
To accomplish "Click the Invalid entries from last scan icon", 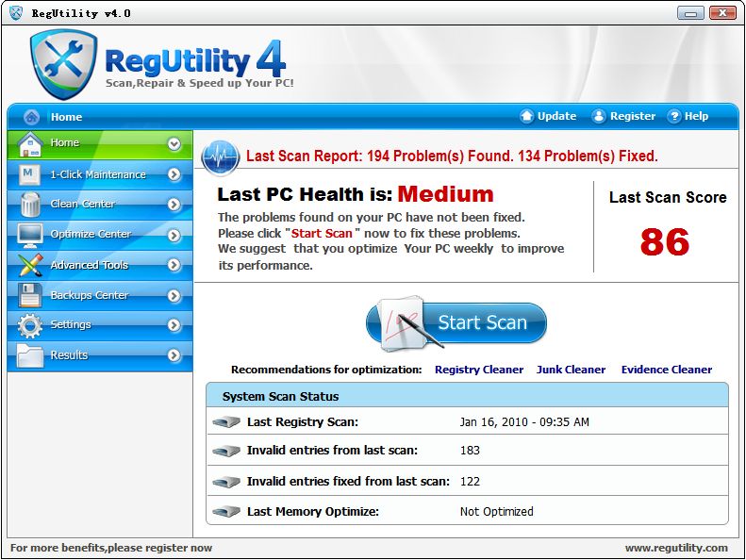I will [x=226, y=451].
